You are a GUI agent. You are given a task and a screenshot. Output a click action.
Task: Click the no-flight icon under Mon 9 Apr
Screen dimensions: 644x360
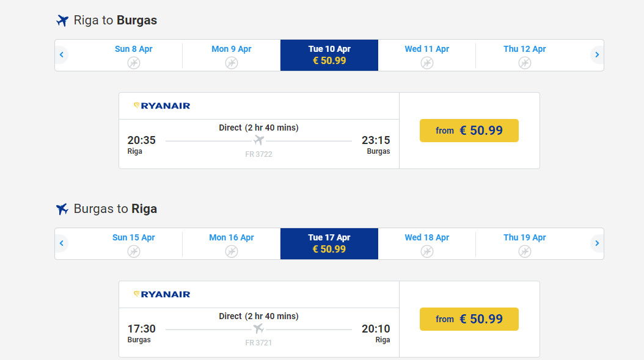click(x=231, y=63)
